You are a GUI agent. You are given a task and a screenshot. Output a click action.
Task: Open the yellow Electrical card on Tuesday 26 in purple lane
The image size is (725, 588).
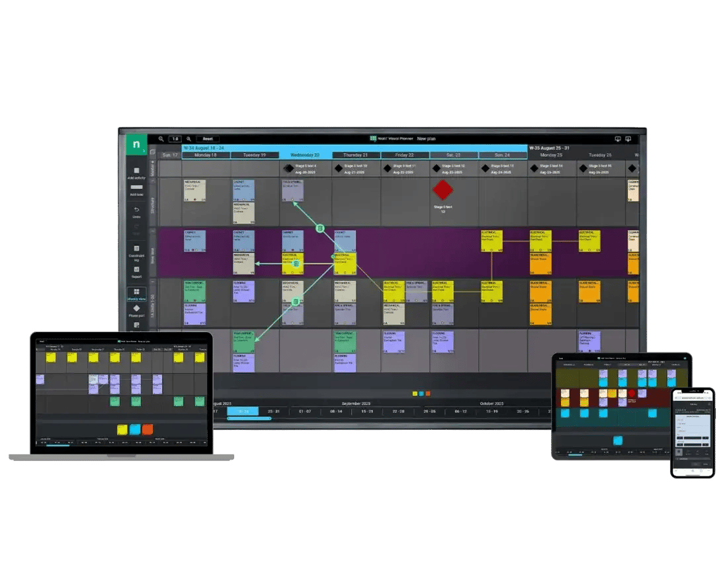coord(589,241)
